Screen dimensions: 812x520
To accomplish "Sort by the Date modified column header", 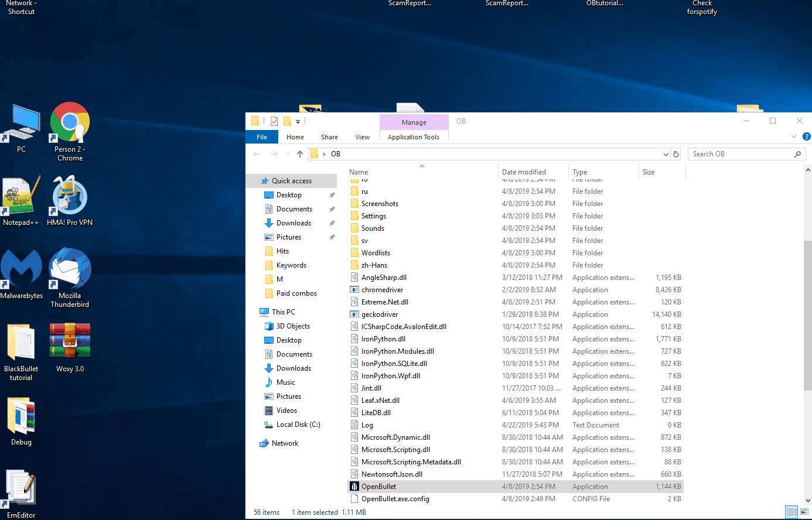I will pos(533,172).
